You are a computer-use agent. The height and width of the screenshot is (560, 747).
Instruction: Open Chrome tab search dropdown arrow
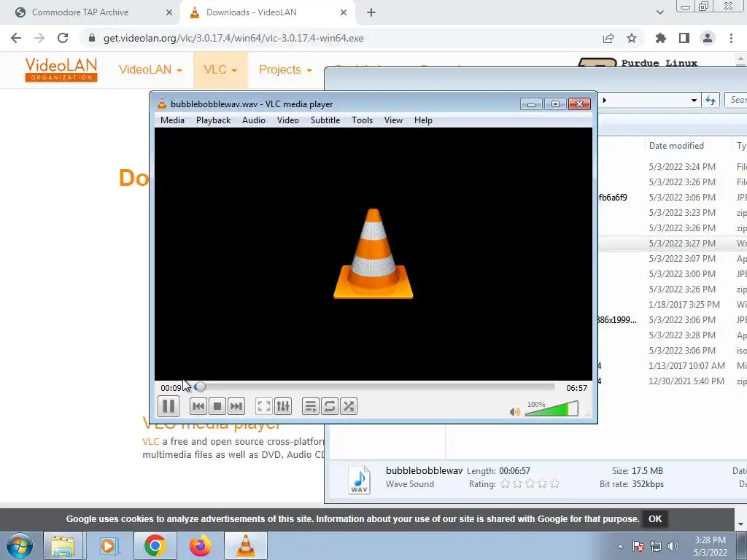[659, 13]
